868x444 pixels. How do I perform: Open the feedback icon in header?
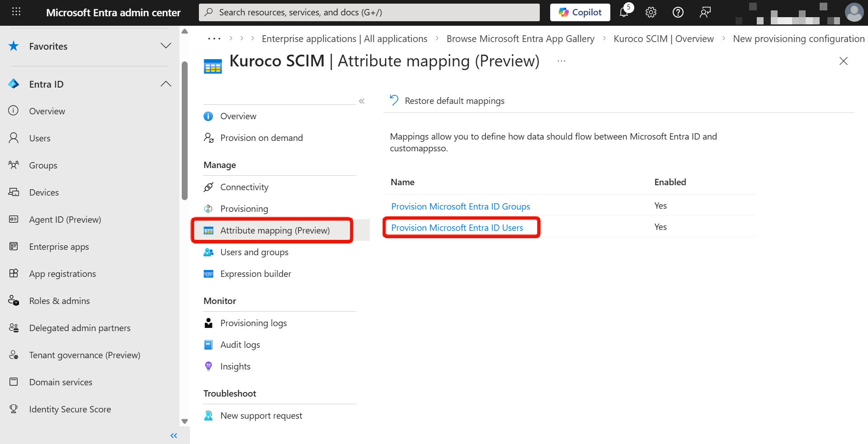coord(705,12)
